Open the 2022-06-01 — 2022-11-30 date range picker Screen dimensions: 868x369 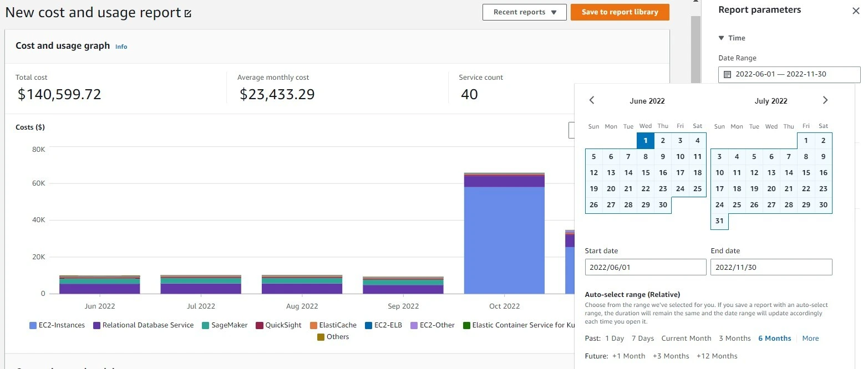point(788,74)
